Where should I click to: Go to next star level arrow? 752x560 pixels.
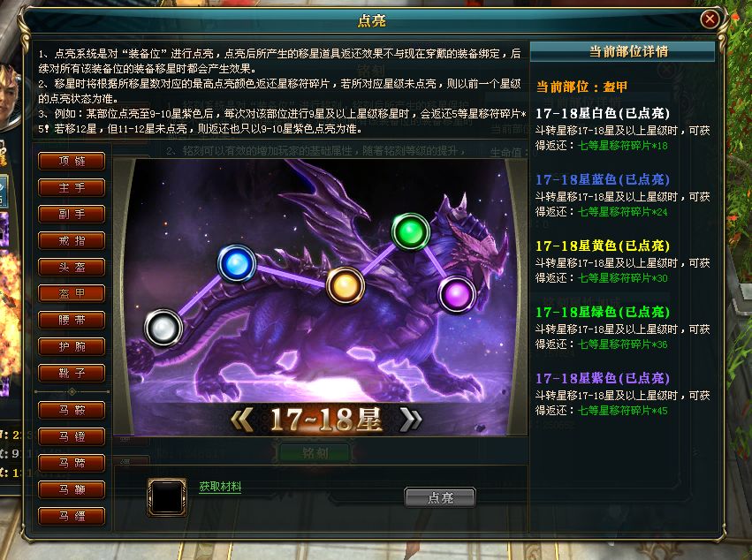411,420
